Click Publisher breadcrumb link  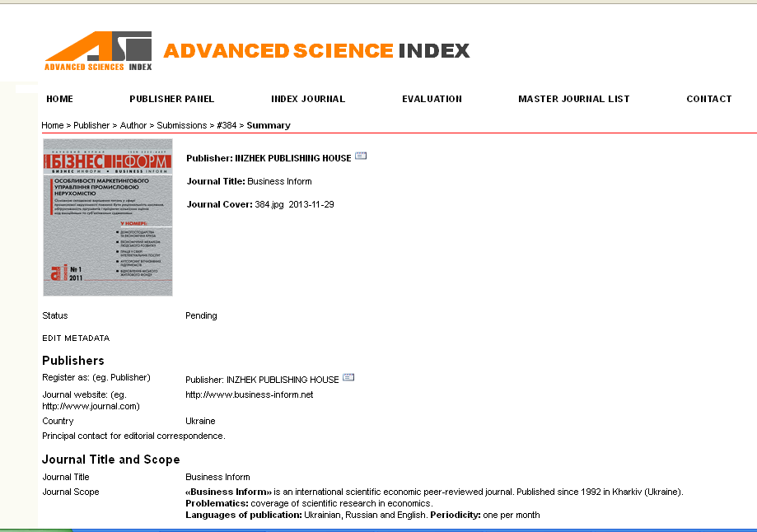click(x=91, y=125)
